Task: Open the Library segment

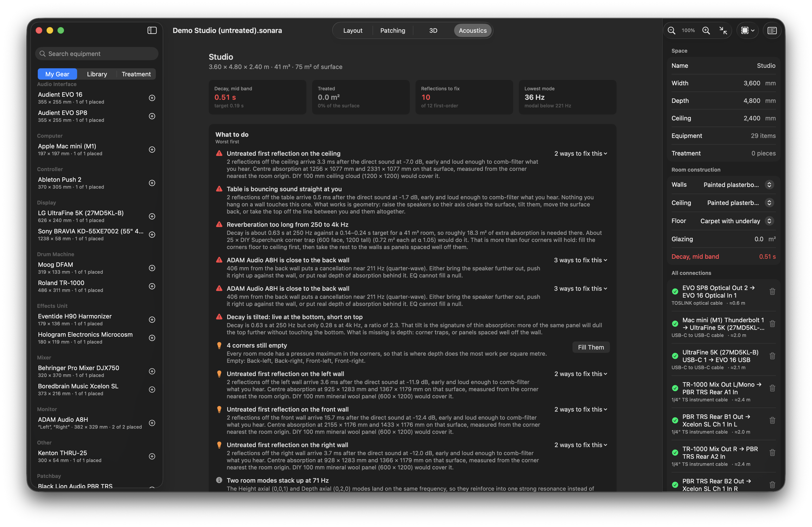Action: pyautogui.click(x=97, y=74)
